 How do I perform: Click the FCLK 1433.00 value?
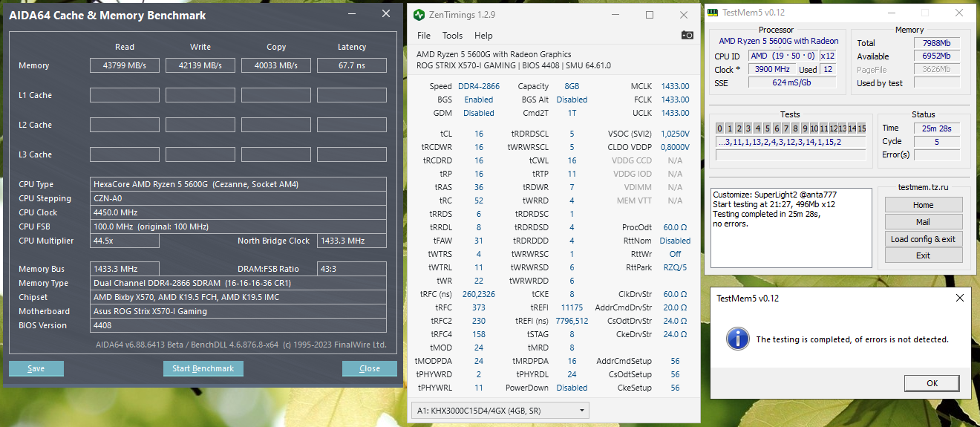tap(675, 100)
